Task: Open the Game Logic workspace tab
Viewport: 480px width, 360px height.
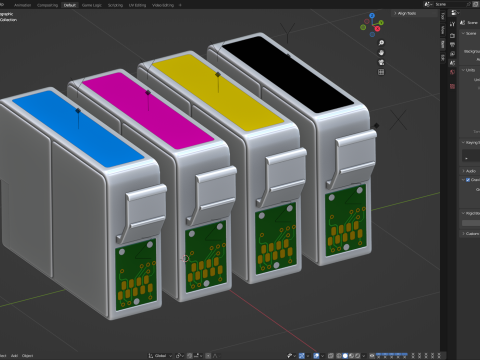Action: click(92, 5)
